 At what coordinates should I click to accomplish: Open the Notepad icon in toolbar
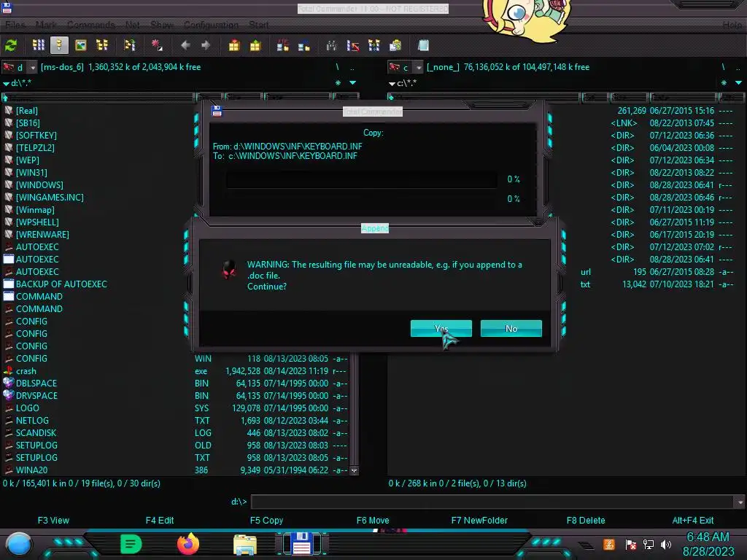coord(423,46)
